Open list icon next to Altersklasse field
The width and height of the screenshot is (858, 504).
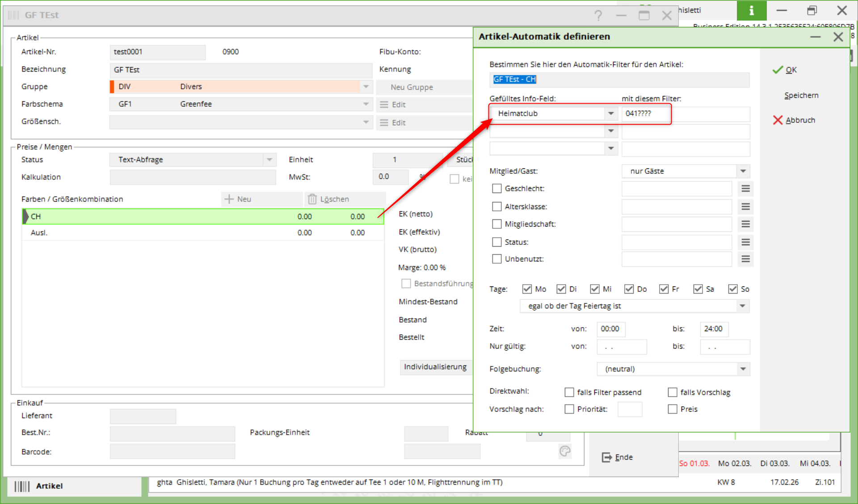pos(745,206)
